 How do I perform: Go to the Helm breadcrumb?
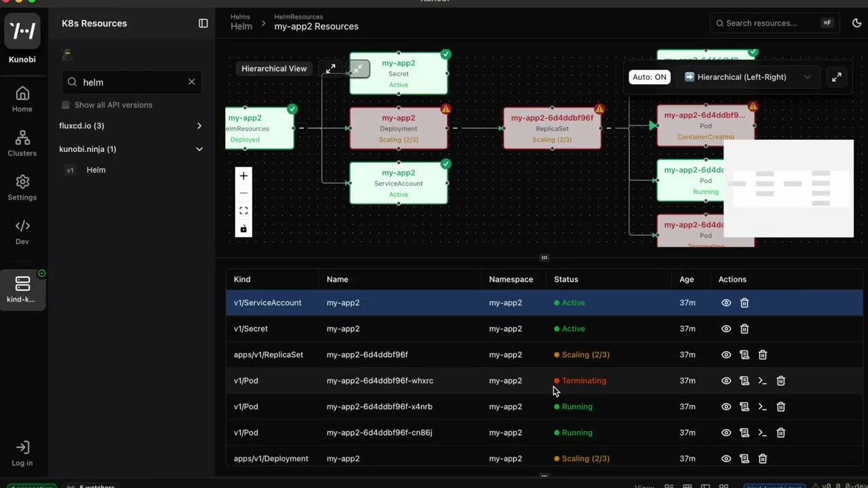[x=241, y=26]
